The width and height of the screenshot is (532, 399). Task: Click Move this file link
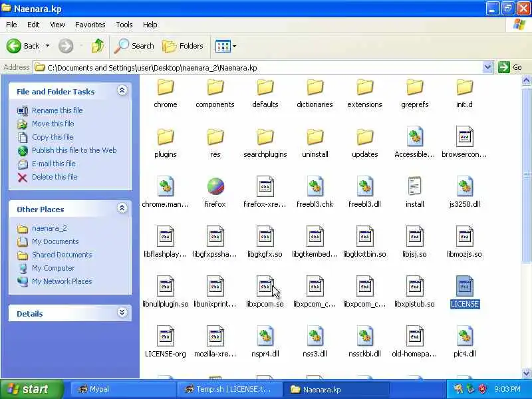pyautogui.click(x=53, y=124)
